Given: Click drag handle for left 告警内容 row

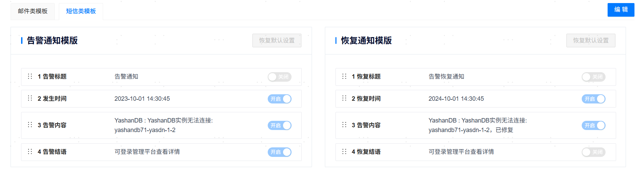Looking at the screenshot, I should tap(30, 125).
